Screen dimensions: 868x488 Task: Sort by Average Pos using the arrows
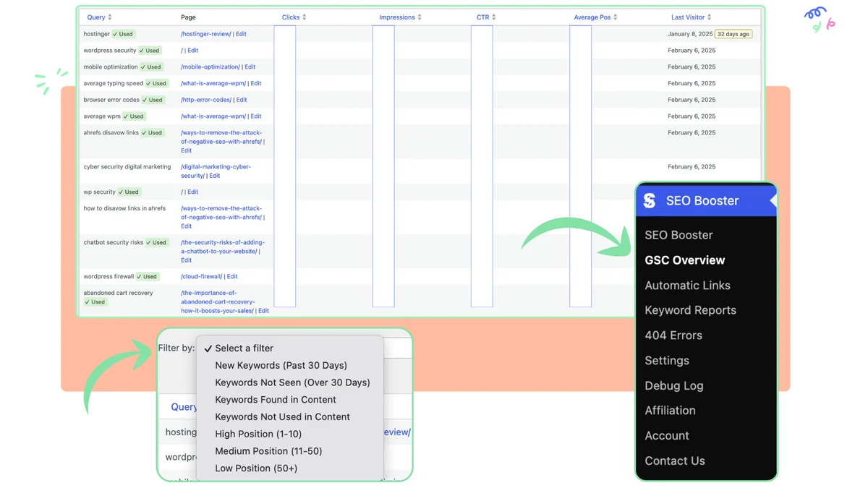tap(615, 17)
